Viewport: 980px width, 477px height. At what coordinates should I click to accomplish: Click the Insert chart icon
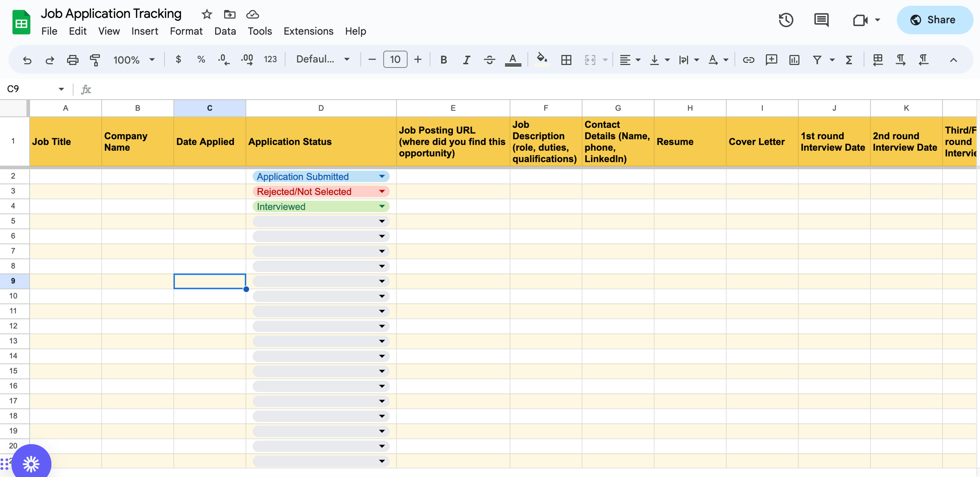click(794, 60)
